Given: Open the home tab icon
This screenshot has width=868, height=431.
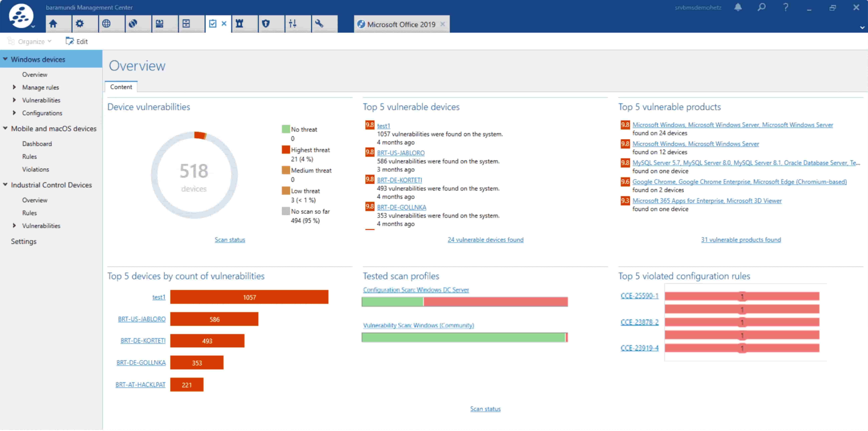Looking at the screenshot, I should tap(53, 24).
